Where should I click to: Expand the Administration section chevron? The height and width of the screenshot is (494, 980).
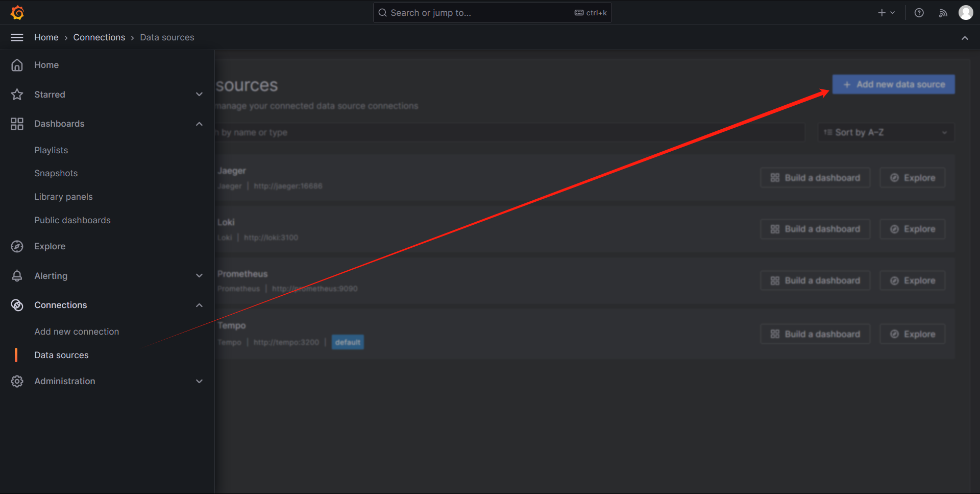[199, 381]
